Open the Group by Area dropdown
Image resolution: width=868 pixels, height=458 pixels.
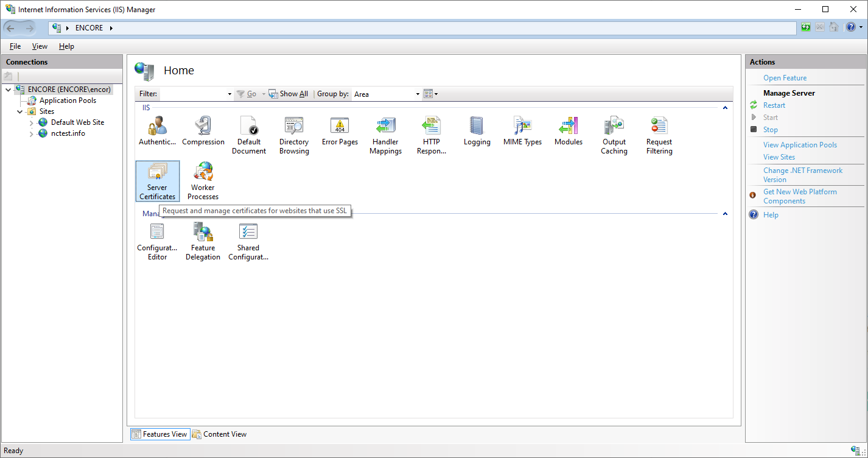pos(416,94)
